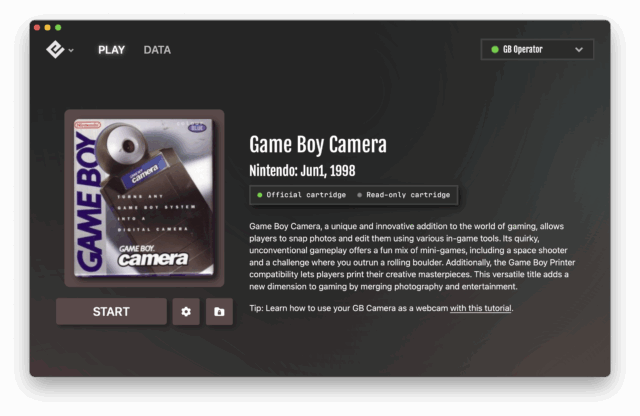This screenshot has width=640, height=416.
Task: Click the green GB Operator status dot
Action: click(495, 49)
